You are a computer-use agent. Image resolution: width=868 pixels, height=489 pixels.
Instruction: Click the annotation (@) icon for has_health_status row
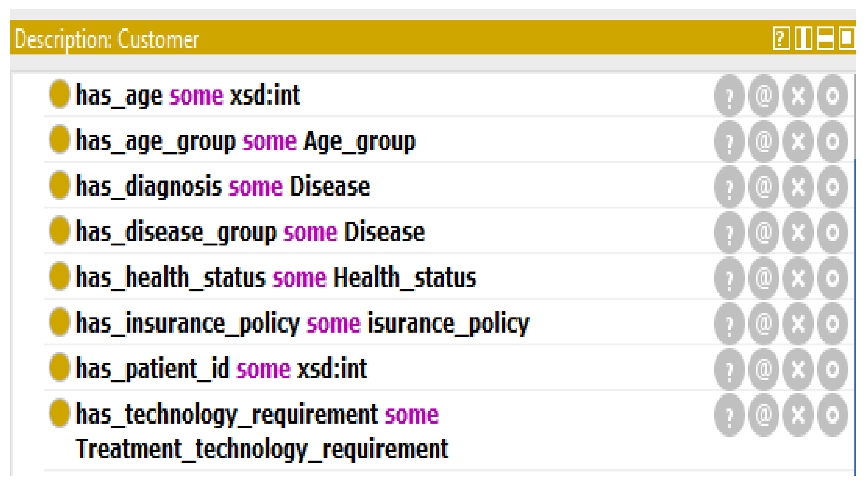pos(764,278)
